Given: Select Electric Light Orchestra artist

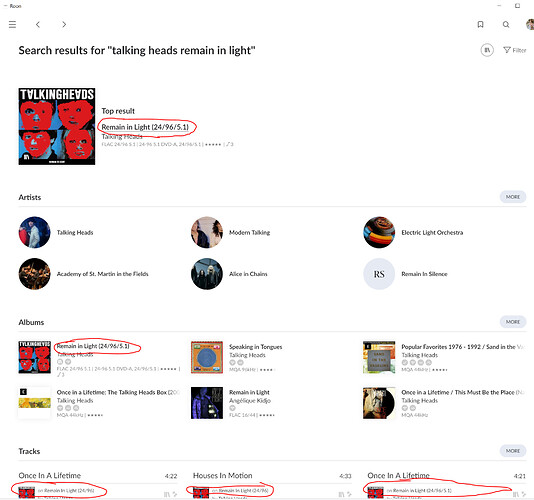Looking at the screenshot, I should pyautogui.click(x=432, y=233).
